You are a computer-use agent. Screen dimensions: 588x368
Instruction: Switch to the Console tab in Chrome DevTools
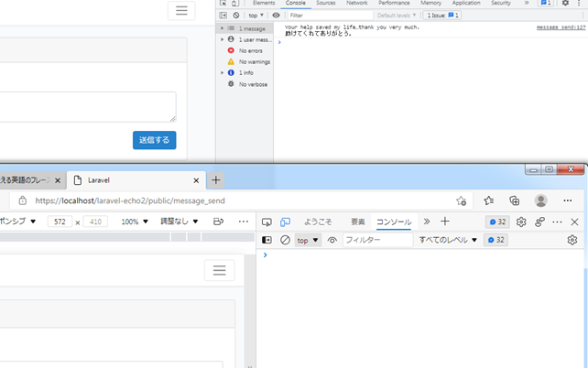[296, 3]
